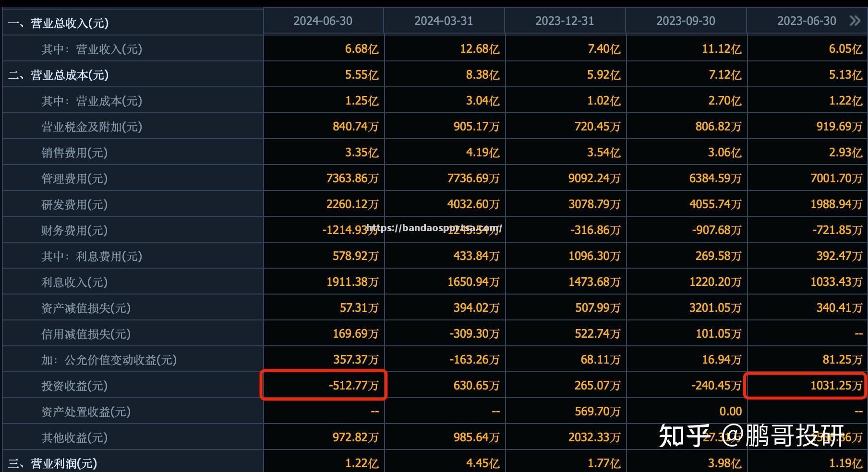The image size is (868, 472).
Task: Click the 2260.12万 R&D expense value
Action: 352,204
